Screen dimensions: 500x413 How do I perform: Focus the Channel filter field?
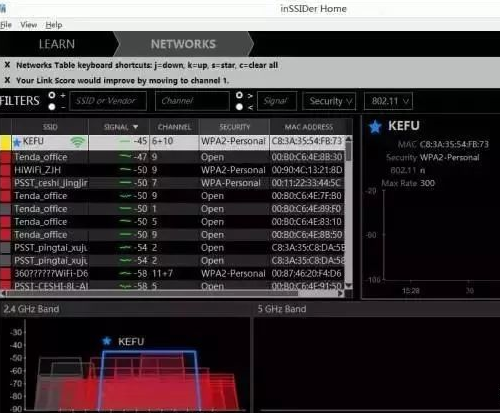coord(192,101)
